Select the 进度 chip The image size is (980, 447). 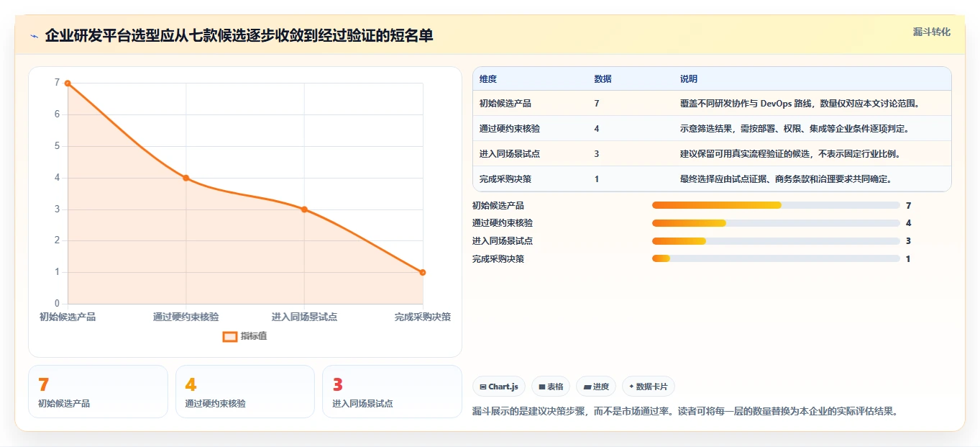coord(596,387)
